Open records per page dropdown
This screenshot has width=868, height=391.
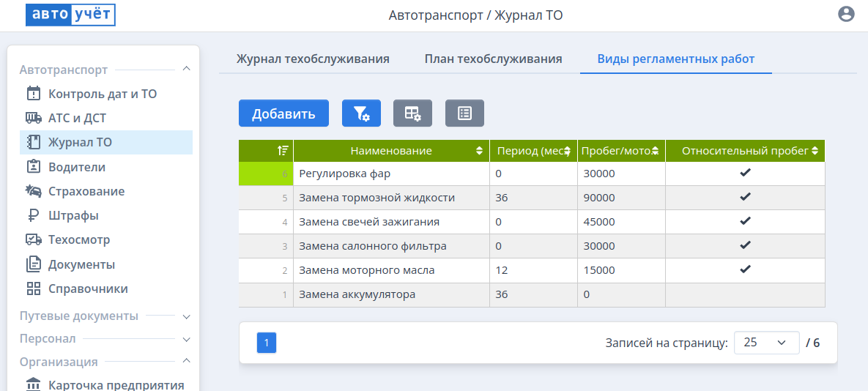tap(765, 342)
